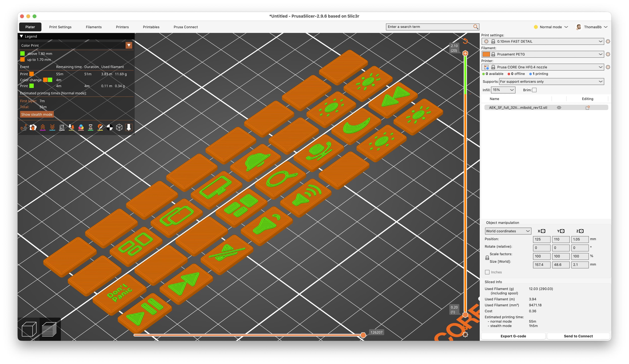Click the top layer slider thumb with plus
629x364 pixels.
pos(465,53)
